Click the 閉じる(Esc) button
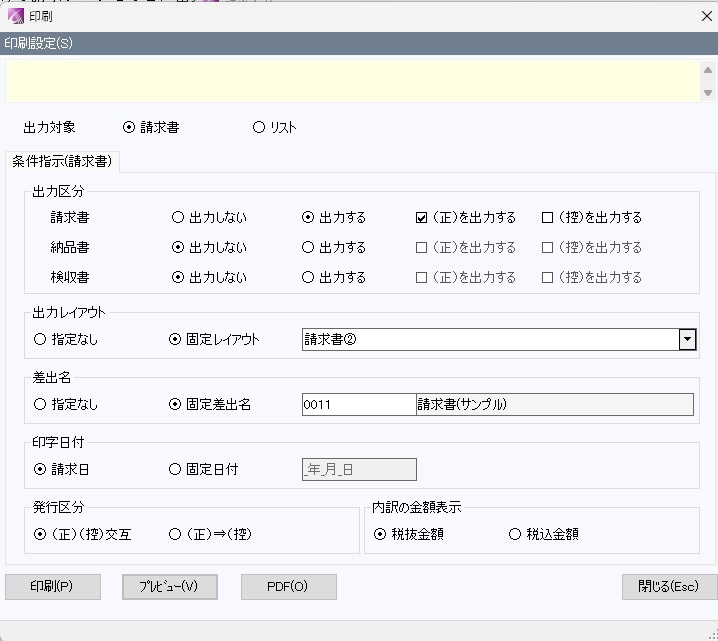 pos(669,587)
